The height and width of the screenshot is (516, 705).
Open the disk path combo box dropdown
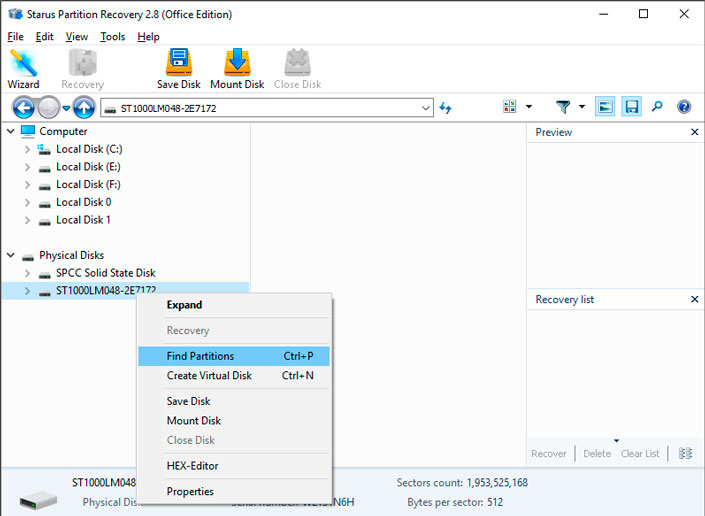pyautogui.click(x=425, y=108)
